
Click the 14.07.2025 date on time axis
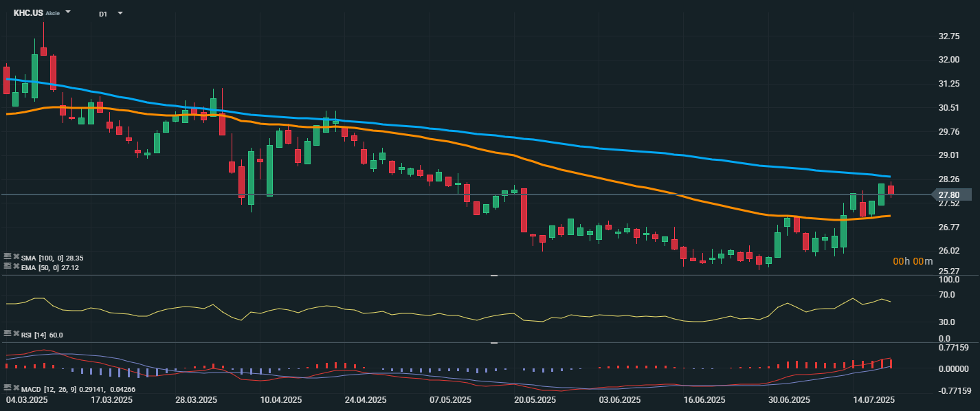(x=873, y=399)
